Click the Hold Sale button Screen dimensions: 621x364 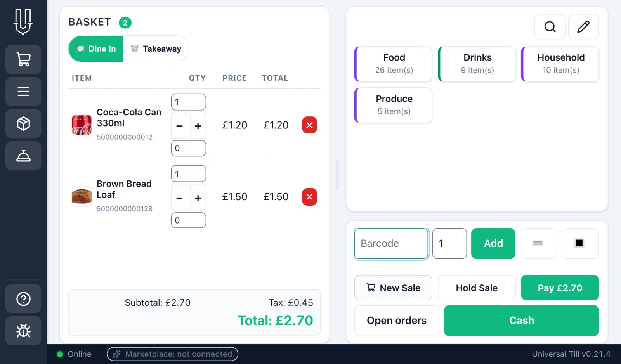tap(477, 288)
